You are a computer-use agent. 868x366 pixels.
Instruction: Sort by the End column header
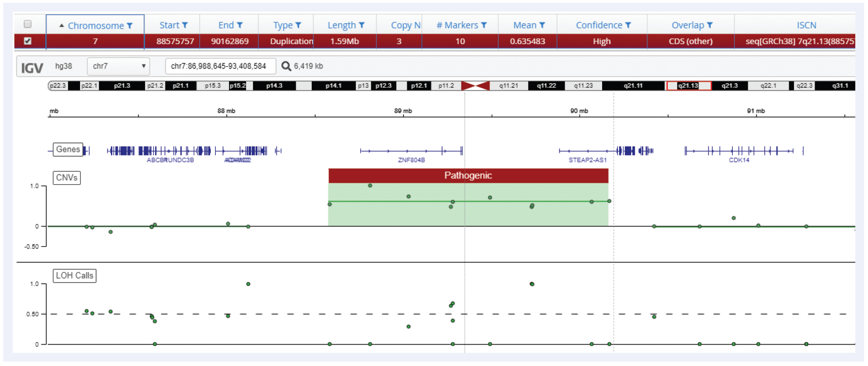226,25
